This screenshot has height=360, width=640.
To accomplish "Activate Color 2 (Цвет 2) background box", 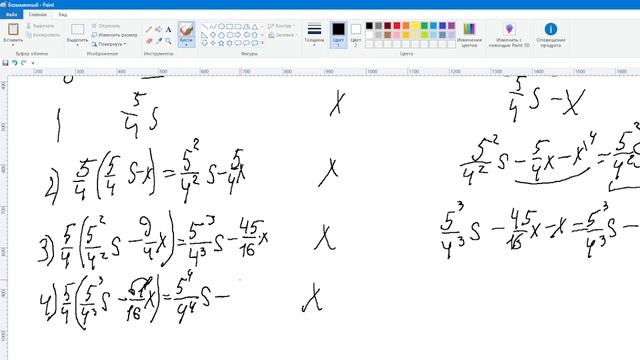I will 356,34.
